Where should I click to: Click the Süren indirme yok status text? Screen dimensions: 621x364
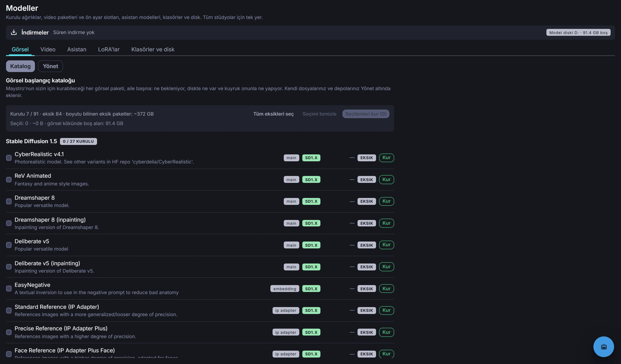pos(74,32)
